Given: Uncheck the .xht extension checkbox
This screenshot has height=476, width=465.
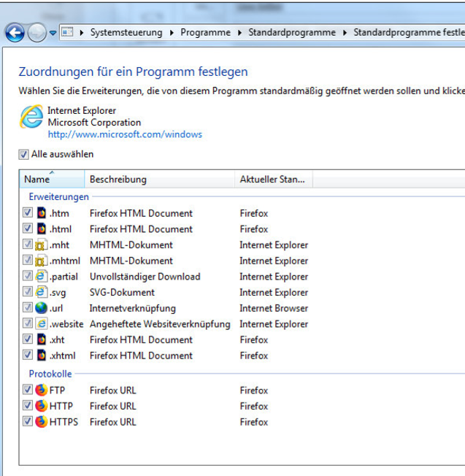Looking at the screenshot, I should 28,339.
